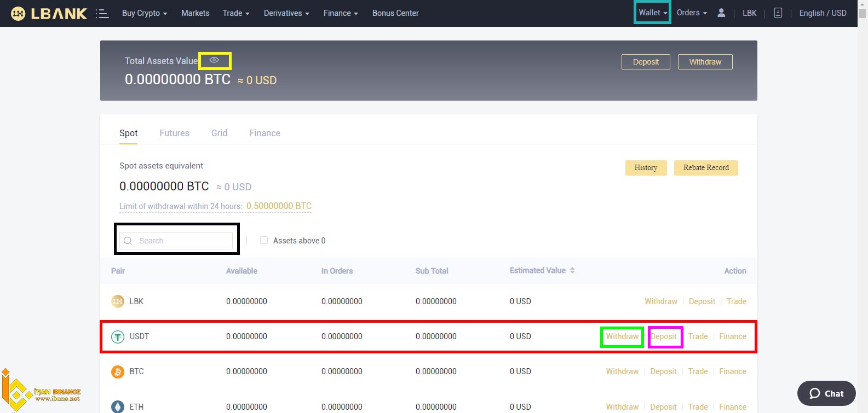Expand the Finance dropdown in navbar

click(341, 13)
